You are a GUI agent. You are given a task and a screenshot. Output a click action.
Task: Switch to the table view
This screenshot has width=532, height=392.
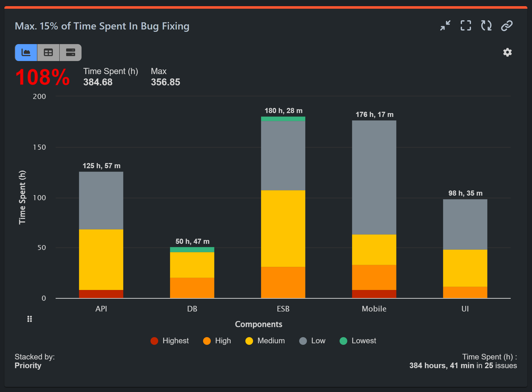coord(48,52)
